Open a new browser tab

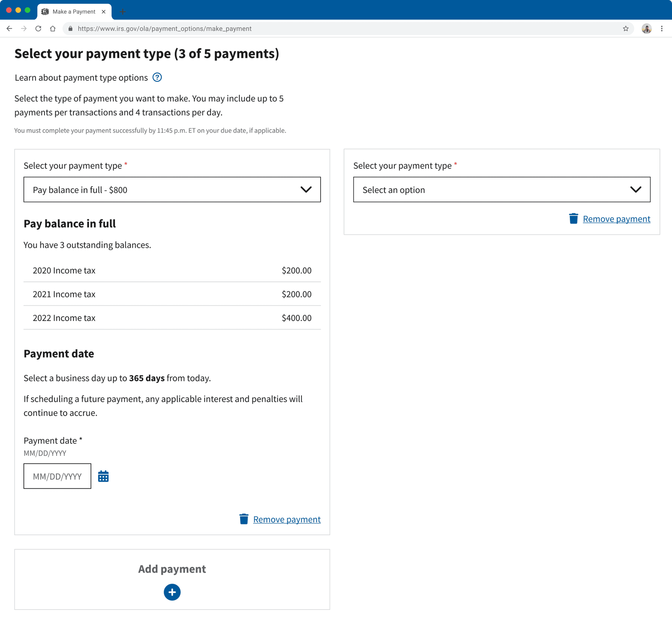pyautogui.click(x=123, y=12)
